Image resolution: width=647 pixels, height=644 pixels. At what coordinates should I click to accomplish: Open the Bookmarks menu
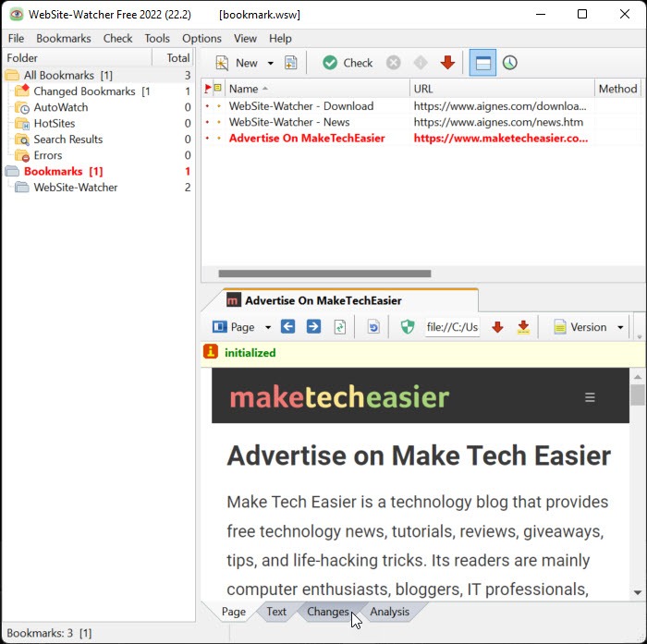click(x=64, y=39)
